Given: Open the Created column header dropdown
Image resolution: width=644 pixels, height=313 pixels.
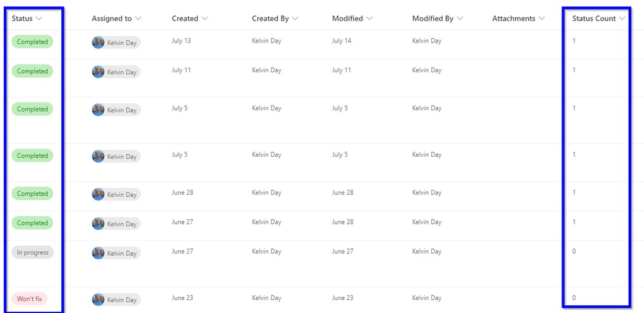Looking at the screenshot, I should pos(205,19).
